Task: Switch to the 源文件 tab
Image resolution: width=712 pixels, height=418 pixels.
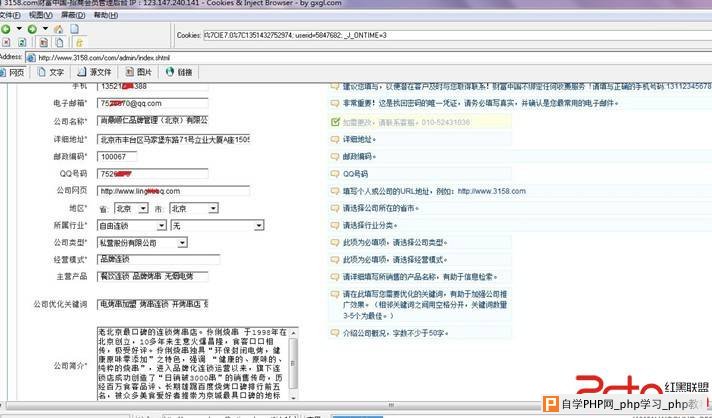Action: [94, 72]
